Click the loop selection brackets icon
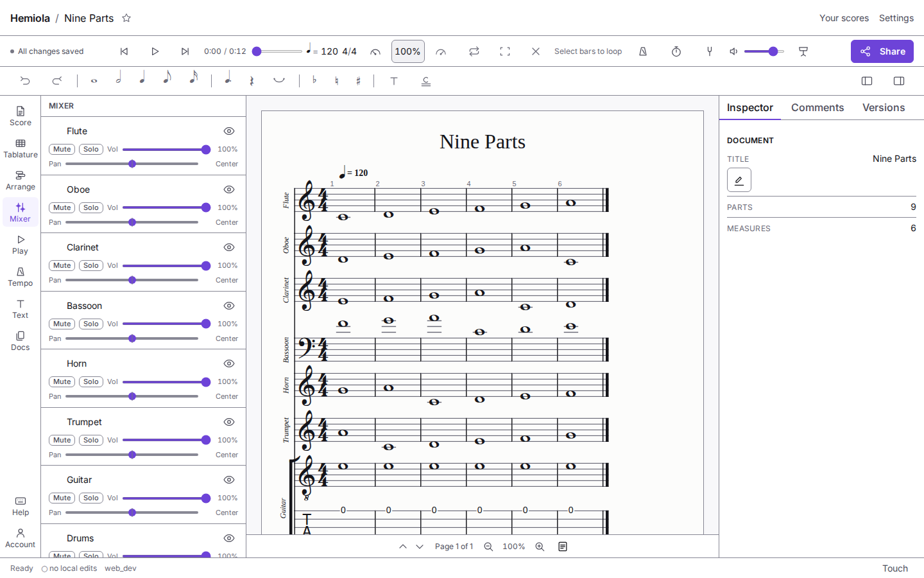Screen dimensions: 924x578 coord(505,51)
